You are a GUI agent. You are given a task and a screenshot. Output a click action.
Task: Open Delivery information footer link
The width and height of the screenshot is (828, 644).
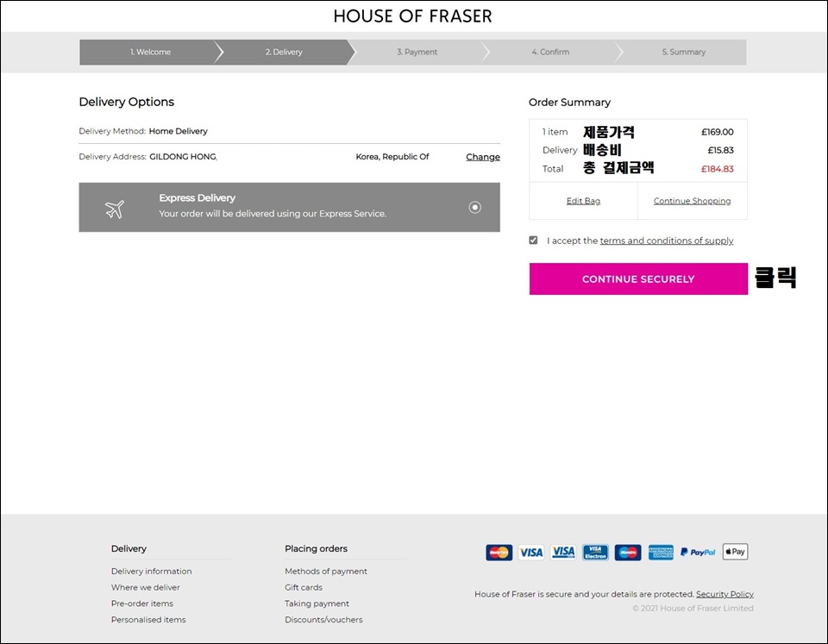point(152,572)
